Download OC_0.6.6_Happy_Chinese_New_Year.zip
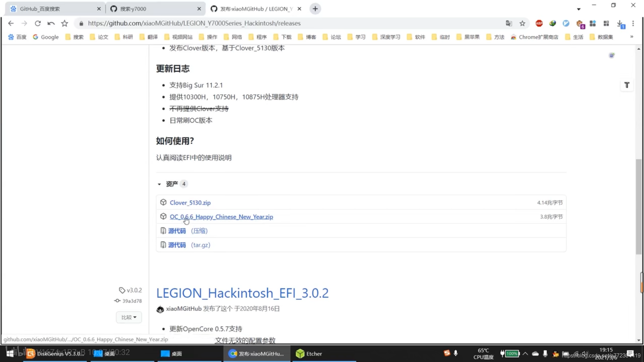Screen dimensions: 644x362 221,217
